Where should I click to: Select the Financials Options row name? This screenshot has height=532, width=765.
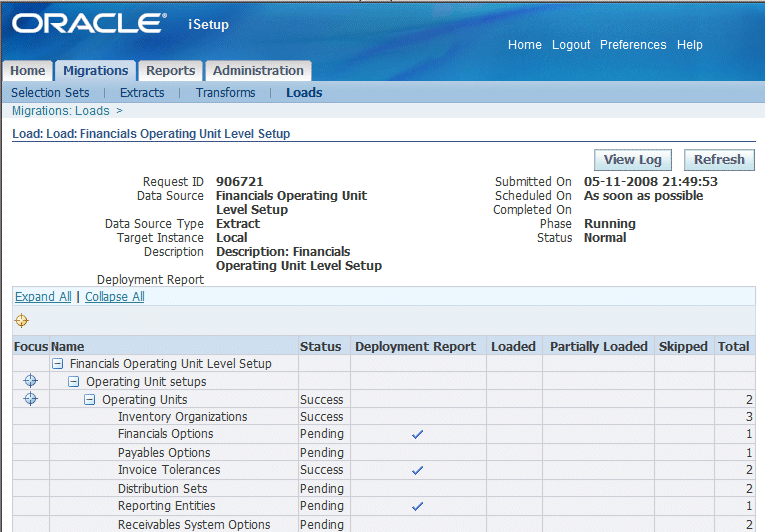coord(165,434)
